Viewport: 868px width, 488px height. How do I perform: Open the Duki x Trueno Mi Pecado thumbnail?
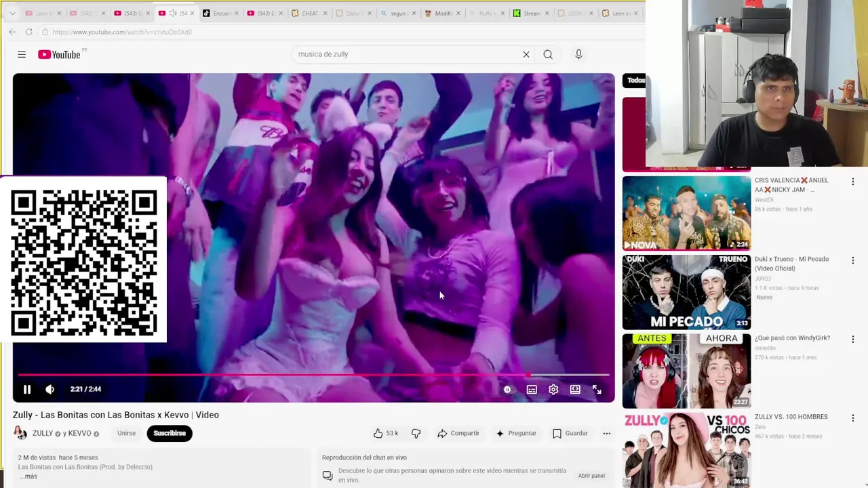tap(686, 292)
